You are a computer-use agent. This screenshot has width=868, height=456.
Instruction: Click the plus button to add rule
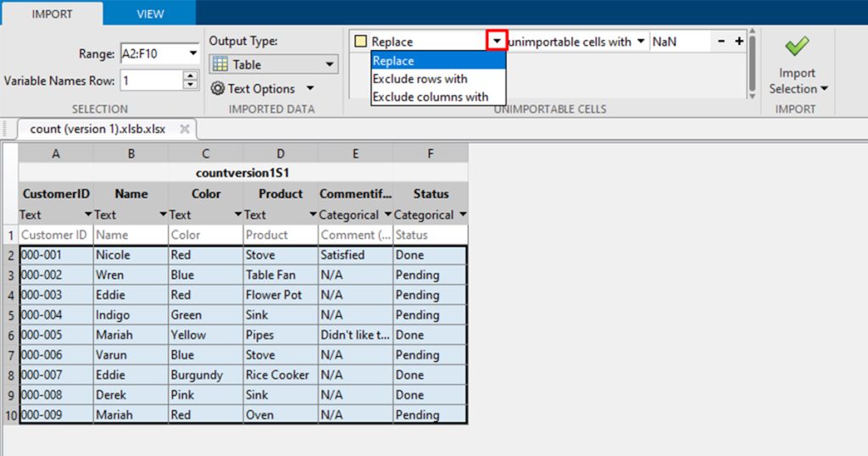[x=738, y=41]
